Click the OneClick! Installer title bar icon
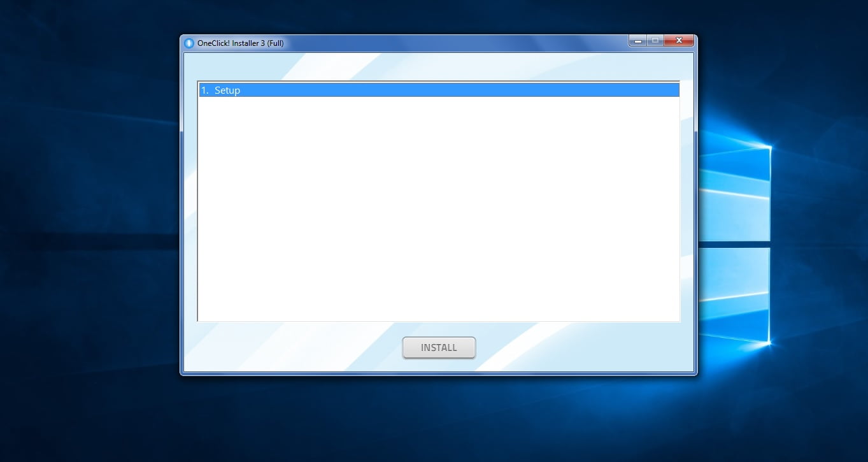This screenshot has height=462, width=868. [x=189, y=43]
